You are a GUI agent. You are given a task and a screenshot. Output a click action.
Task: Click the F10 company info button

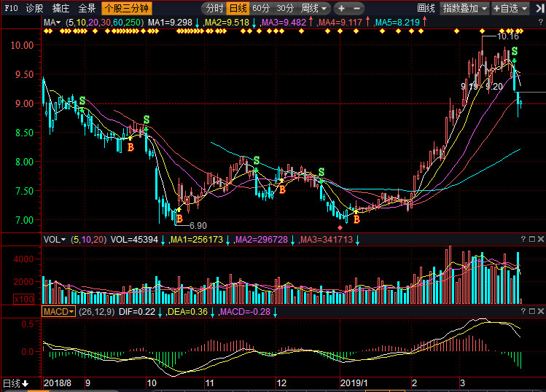pyautogui.click(x=10, y=9)
